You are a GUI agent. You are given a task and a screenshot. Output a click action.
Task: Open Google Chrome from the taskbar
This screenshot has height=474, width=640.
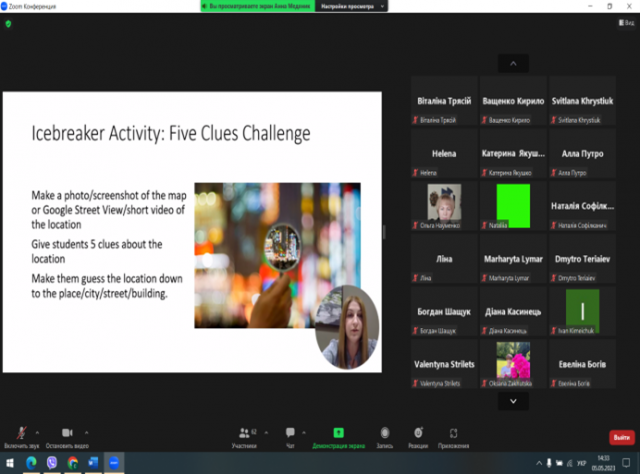tap(73, 464)
